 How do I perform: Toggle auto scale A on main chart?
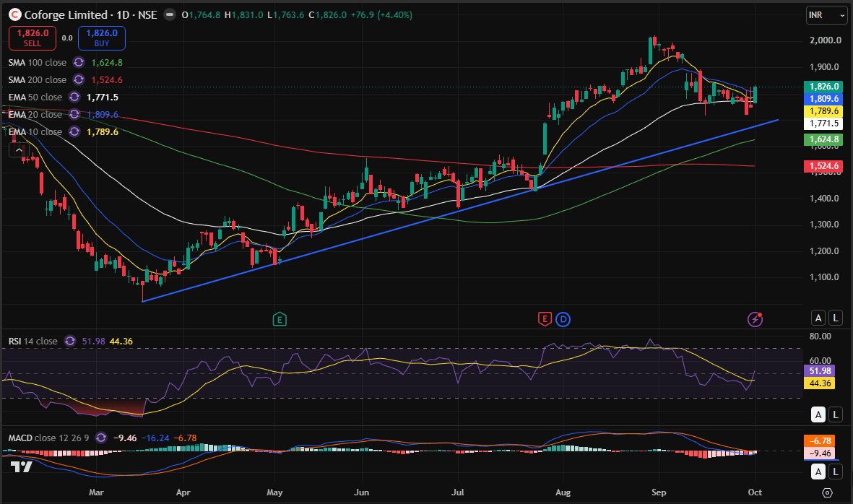click(x=818, y=318)
